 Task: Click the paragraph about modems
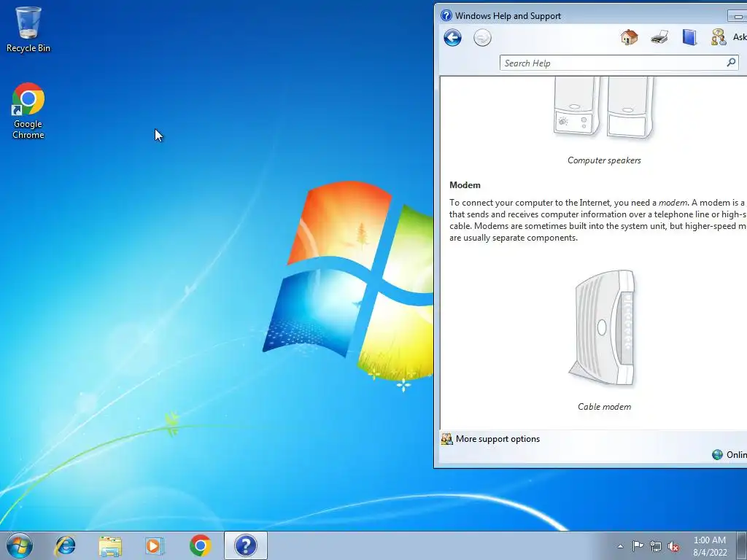point(598,220)
